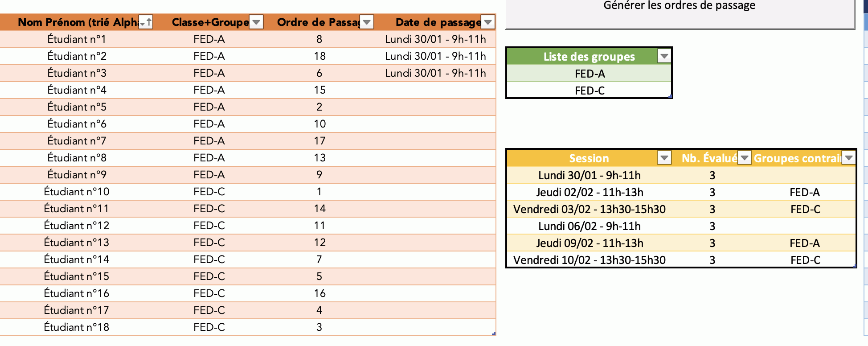
Task: Click the Lundi 30/01 - 9h-11h session cell
Action: coord(589,175)
